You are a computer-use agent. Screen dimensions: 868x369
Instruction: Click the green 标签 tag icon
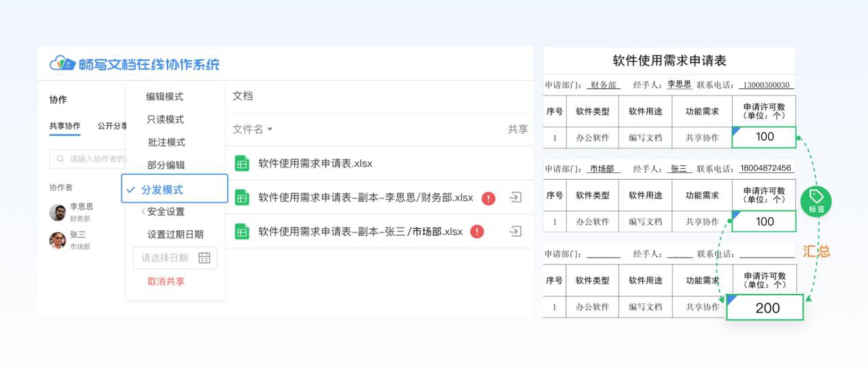coord(816,201)
